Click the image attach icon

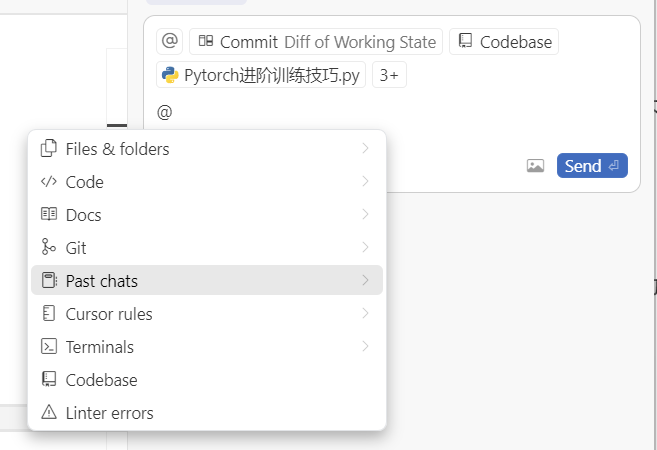pyautogui.click(x=535, y=166)
